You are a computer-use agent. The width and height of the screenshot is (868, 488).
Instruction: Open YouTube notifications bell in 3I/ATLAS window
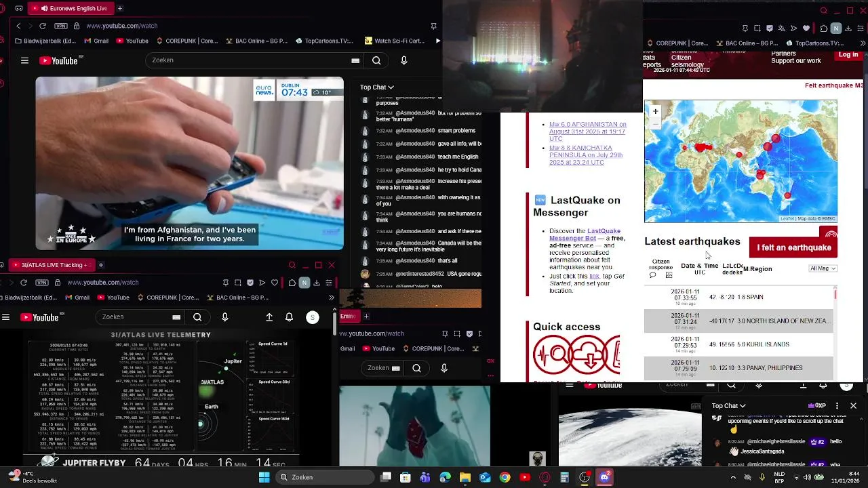tap(290, 317)
